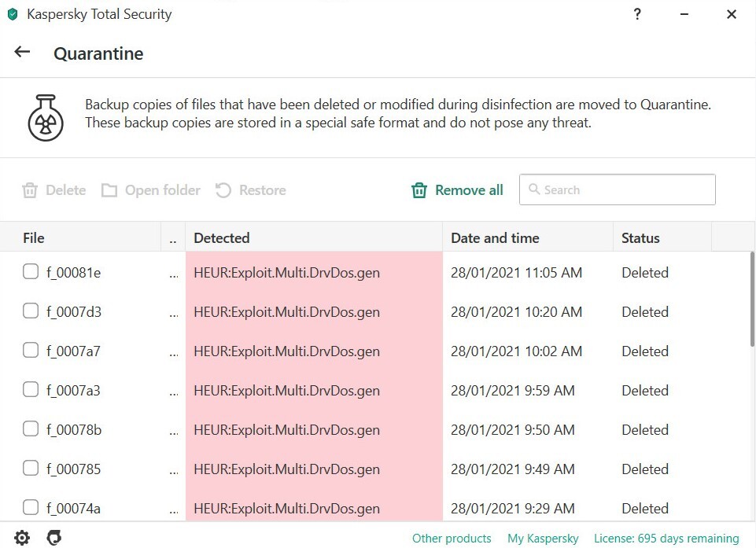This screenshot has height=548, width=756.
Task: Click the Delete trash can icon
Action: [x=30, y=190]
